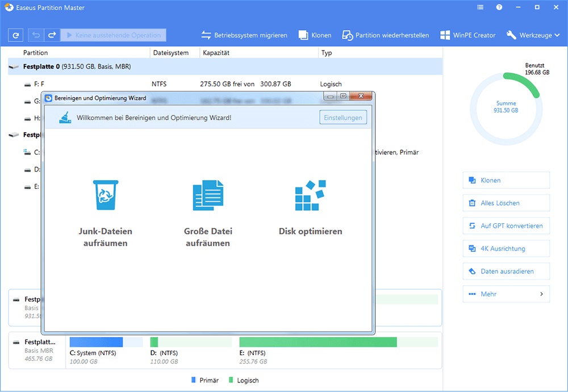Open the Einstellungen button in the wizard
This screenshot has height=392, width=568.
point(343,117)
